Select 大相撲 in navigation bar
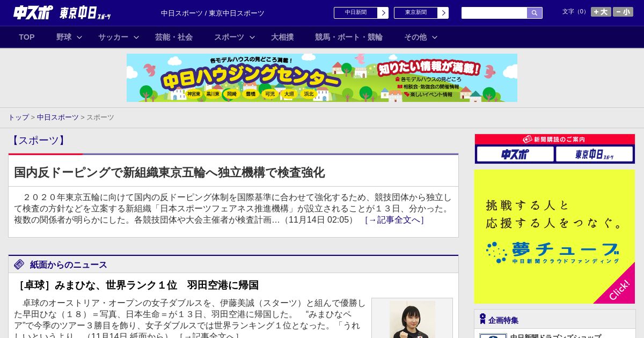Viewport: 644px width, 338px height. 282,37
